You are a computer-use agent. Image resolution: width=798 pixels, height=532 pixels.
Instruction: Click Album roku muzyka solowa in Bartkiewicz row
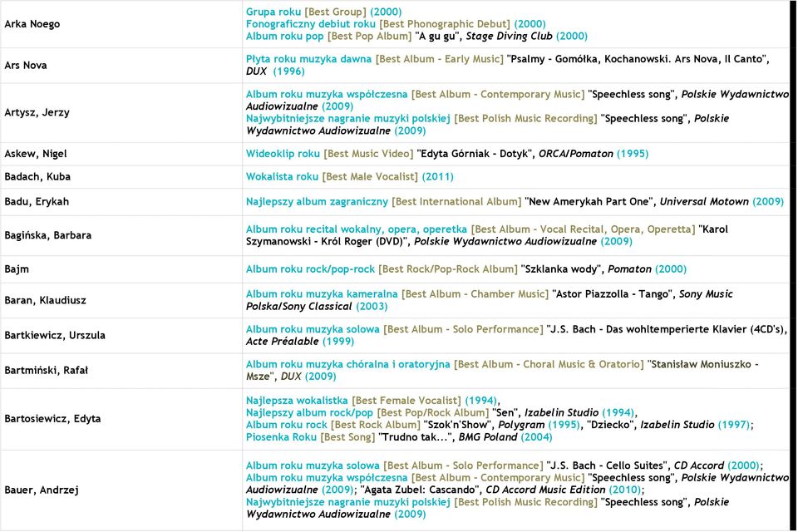(313, 329)
